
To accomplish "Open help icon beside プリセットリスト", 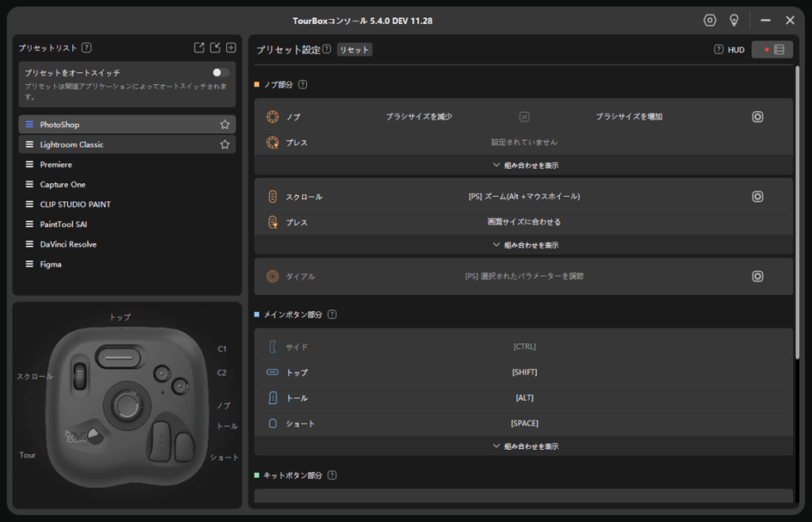I will [86, 48].
